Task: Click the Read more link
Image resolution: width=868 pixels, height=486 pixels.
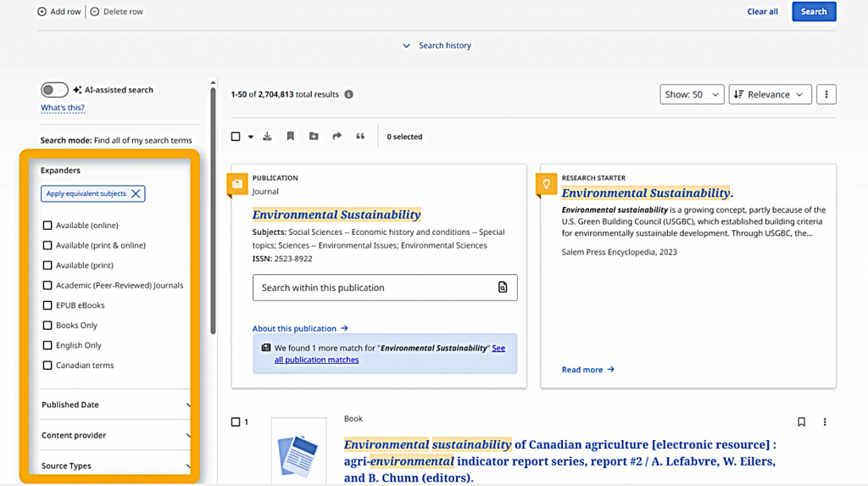Action: pos(588,370)
